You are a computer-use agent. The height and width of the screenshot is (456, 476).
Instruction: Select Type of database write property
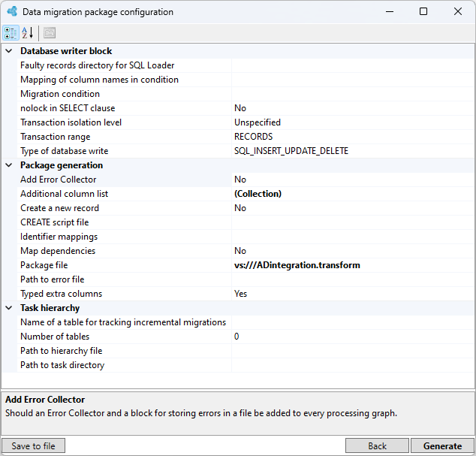[x=125, y=151]
